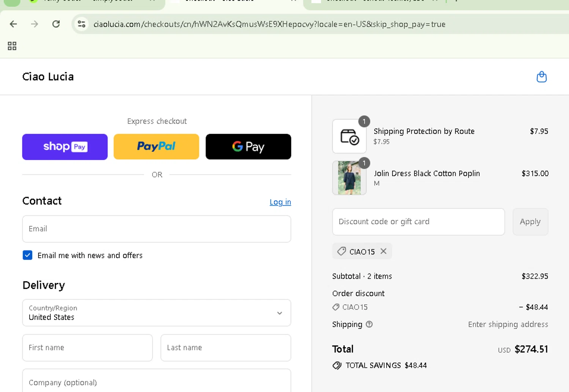569x392 pixels.
Task: Click the tag icon in CIAO15 chip
Action: tap(341, 251)
